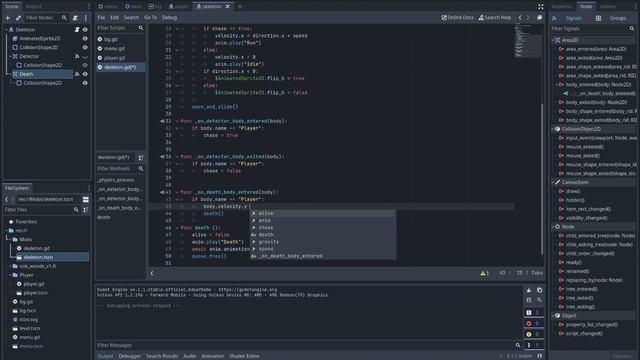Toggle standard messages filter in output
Screen dimensions: 640x360
(x=533, y=313)
